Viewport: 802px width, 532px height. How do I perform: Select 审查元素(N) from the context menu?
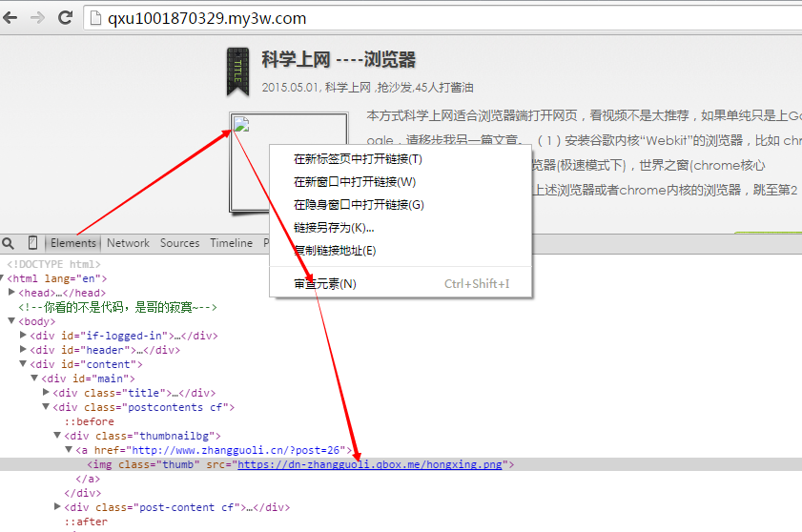pos(324,283)
